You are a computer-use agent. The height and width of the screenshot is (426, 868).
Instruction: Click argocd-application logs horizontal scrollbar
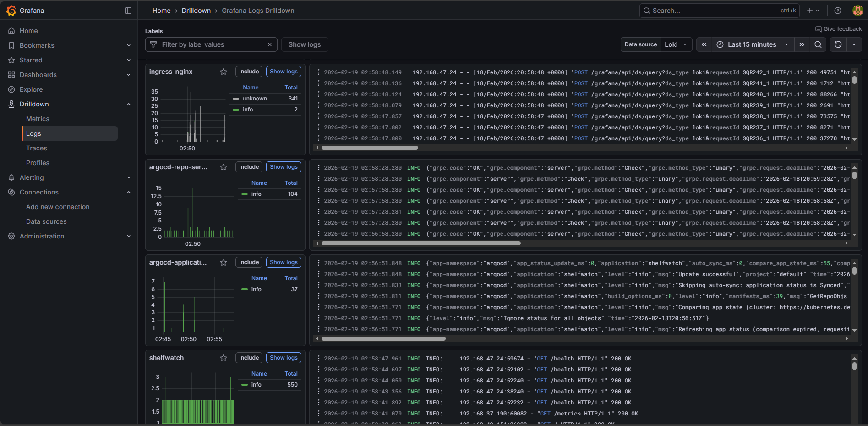[383, 339]
